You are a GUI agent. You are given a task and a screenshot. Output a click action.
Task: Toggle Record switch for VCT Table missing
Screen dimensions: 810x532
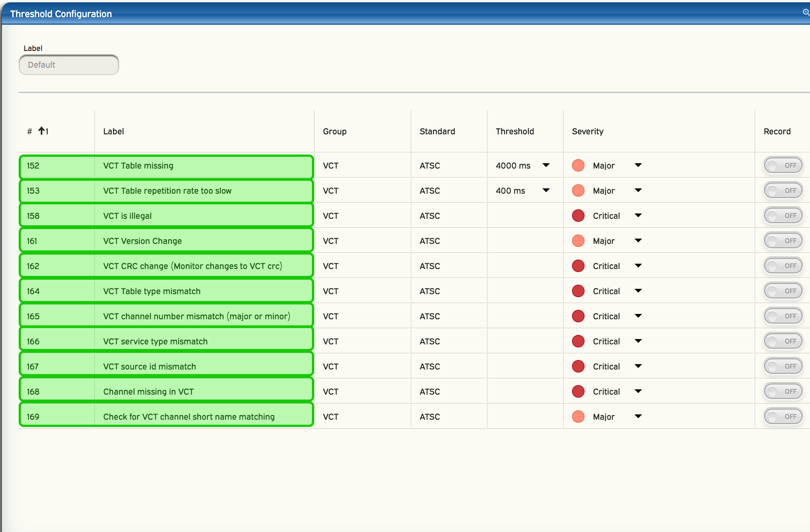783,166
